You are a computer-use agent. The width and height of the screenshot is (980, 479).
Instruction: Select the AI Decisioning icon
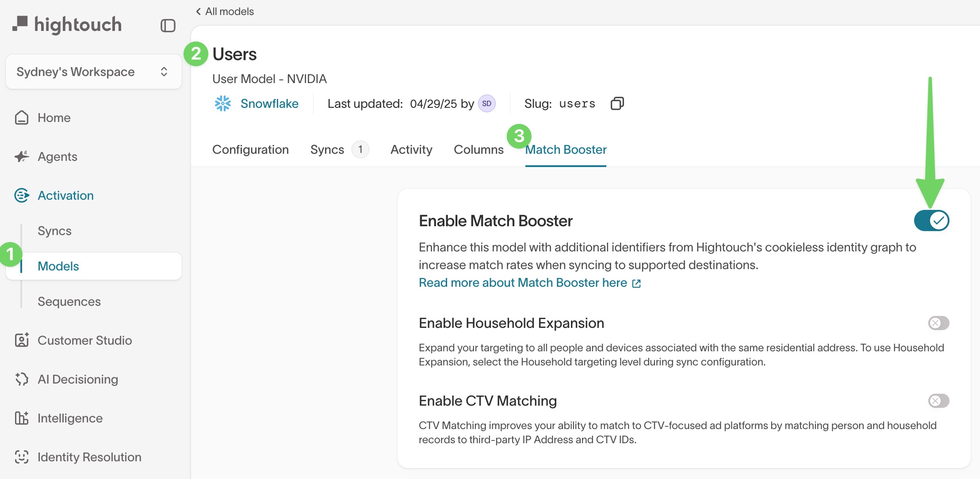tap(22, 379)
